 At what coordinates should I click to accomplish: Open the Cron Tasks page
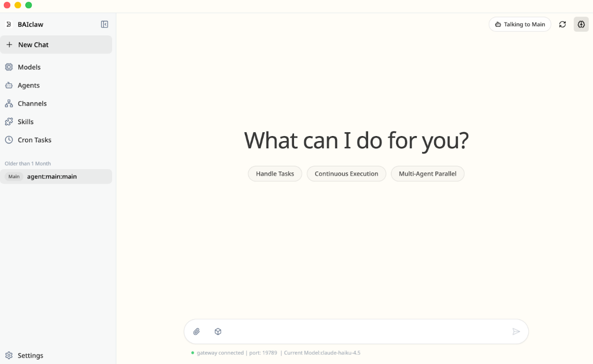click(34, 140)
